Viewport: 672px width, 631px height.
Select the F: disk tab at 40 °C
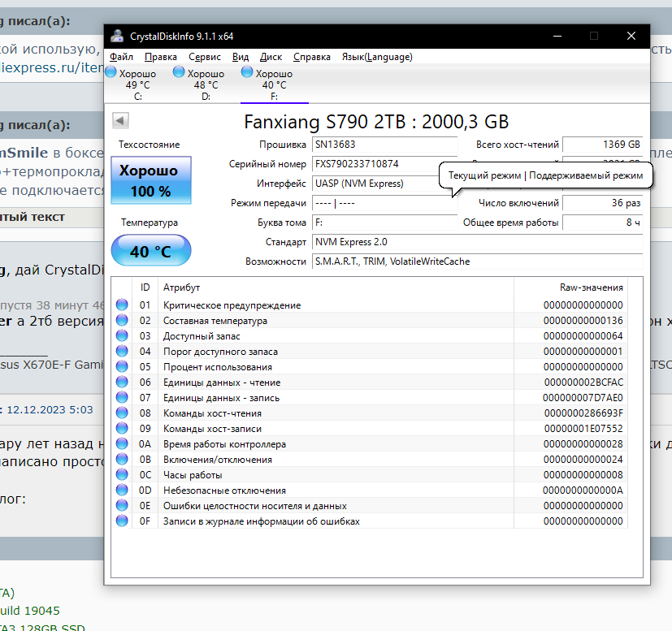275,84
